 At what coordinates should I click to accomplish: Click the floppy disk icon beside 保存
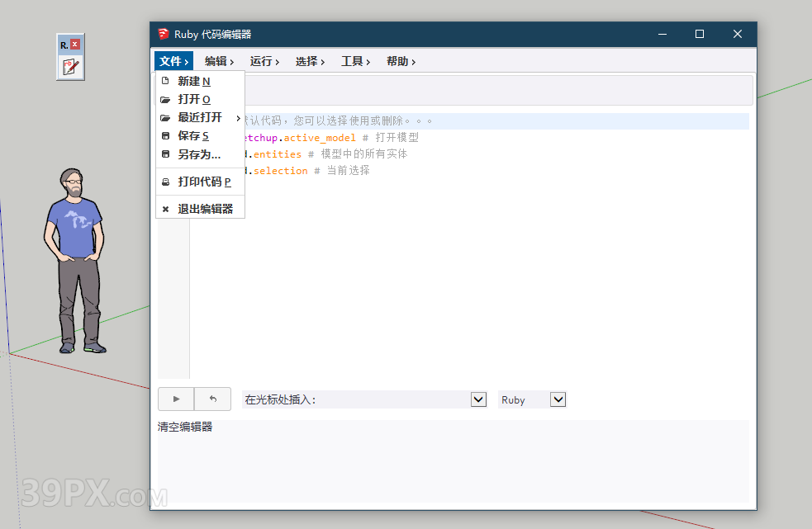coord(166,136)
